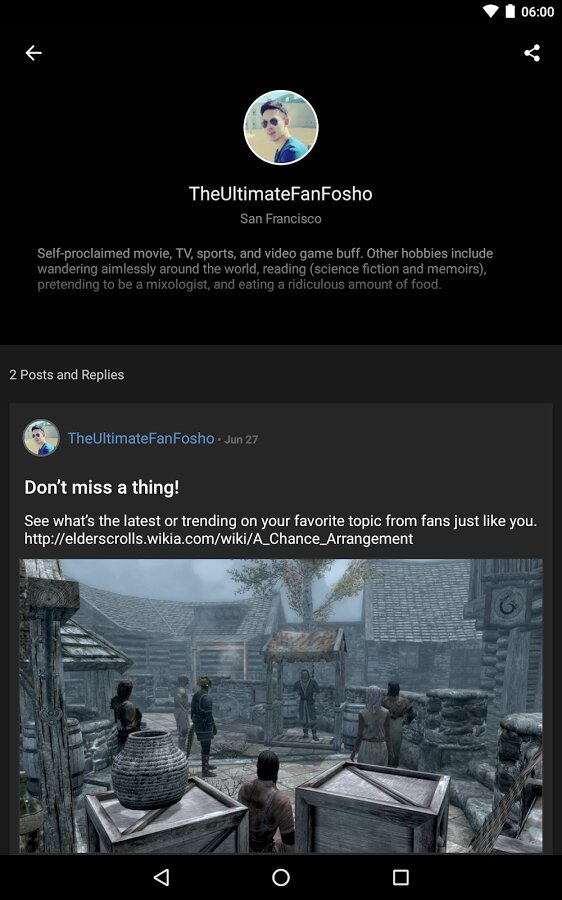
Task: Tap the Android home circle button
Action: pyautogui.click(x=281, y=877)
